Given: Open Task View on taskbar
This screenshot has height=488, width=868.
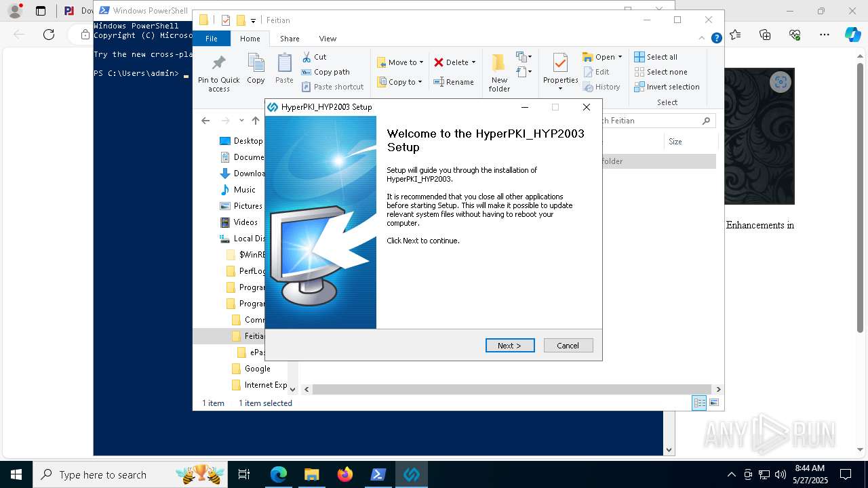Looking at the screenshot, I should [x=244, y=474].
